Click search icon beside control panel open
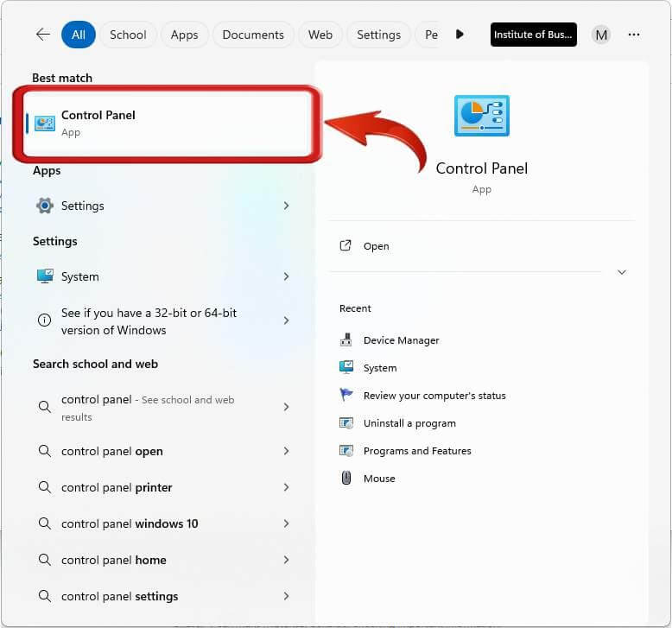Screen dimensions: 672x628 (45, 451)
